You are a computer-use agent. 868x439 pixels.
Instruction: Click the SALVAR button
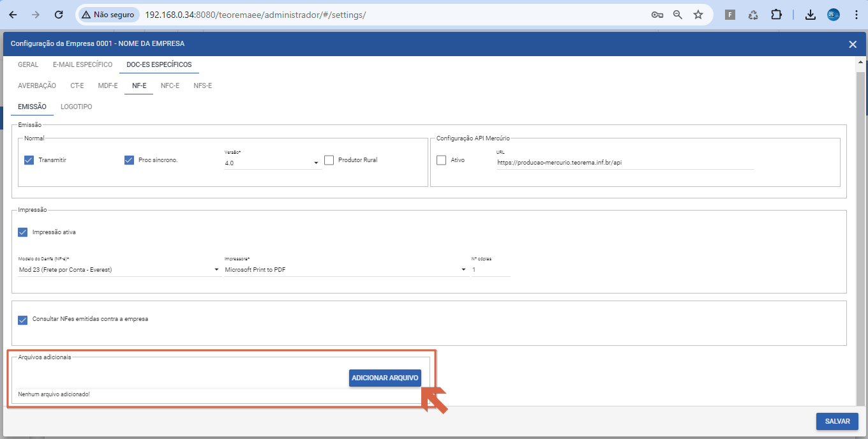pos(837,421)
